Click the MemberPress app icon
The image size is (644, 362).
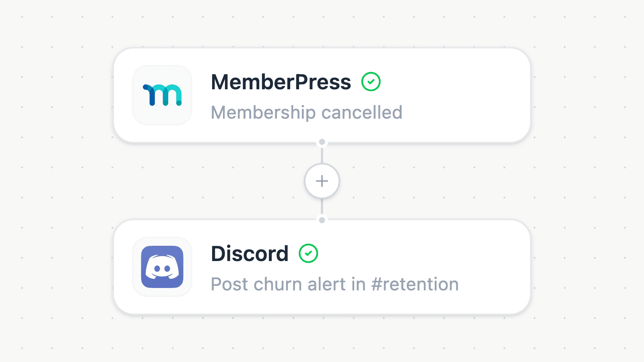click(162, 95)
